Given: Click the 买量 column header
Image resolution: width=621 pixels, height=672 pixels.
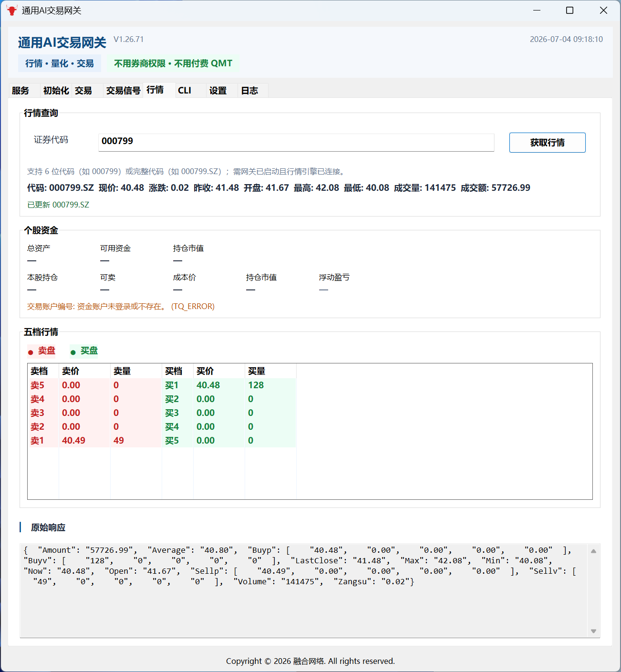Looking at the screenshot, I should 270,371.
